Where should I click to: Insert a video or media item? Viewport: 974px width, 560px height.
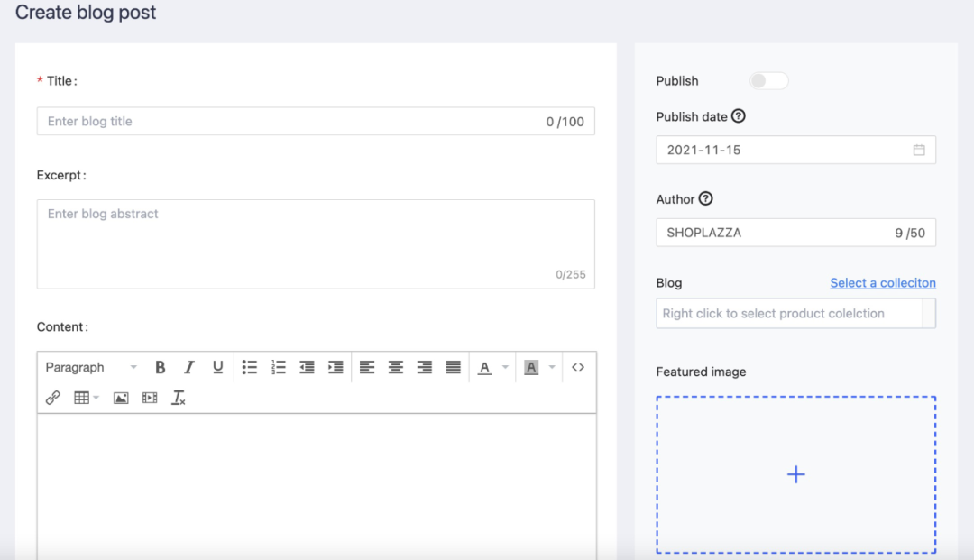click(x=150, y=398)
